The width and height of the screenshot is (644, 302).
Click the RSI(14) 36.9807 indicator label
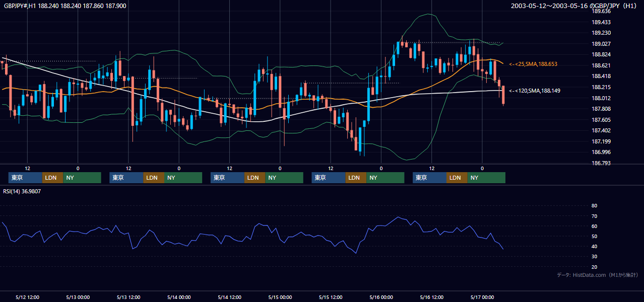point(22,191)
